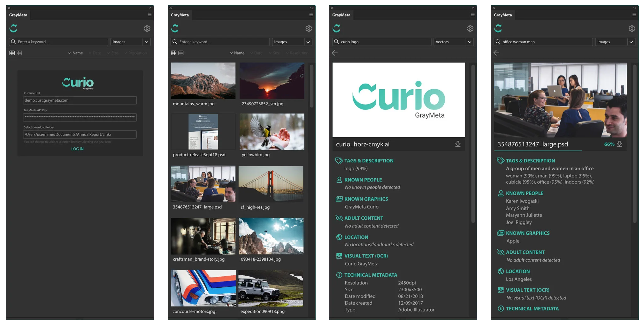This screenshot has height=326, width=644.
Task: Select GrayMeta tab in the login panel
Action: pos(18,15)
